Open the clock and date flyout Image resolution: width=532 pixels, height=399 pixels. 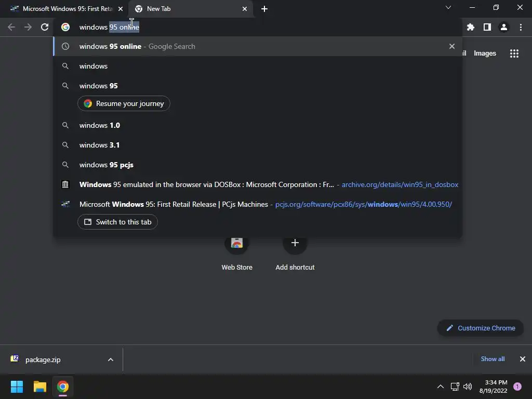tap(494, 387)
